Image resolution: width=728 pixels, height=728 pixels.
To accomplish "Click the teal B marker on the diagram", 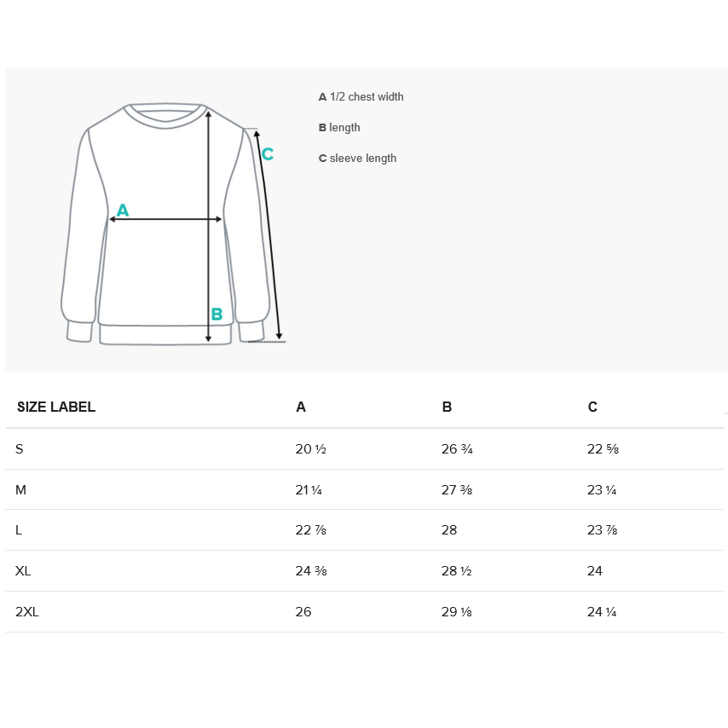I will [x=217, y=315].
